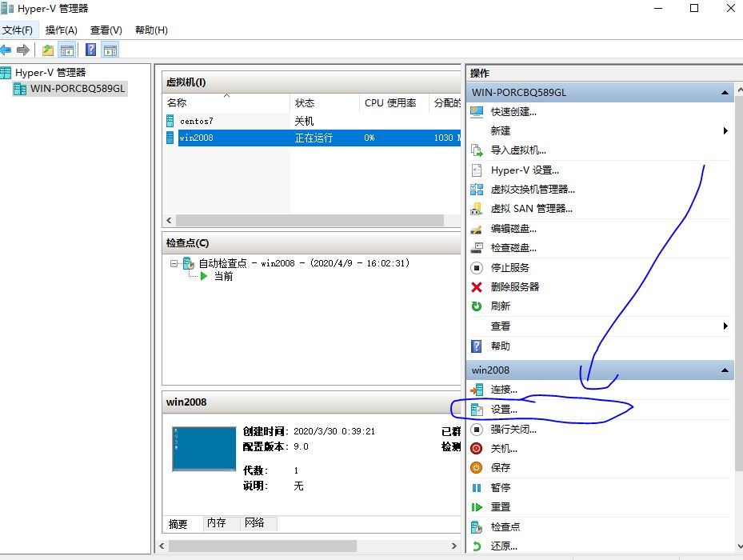Select the 自动检查点 win2008 checkpoint

coord(304,263)
